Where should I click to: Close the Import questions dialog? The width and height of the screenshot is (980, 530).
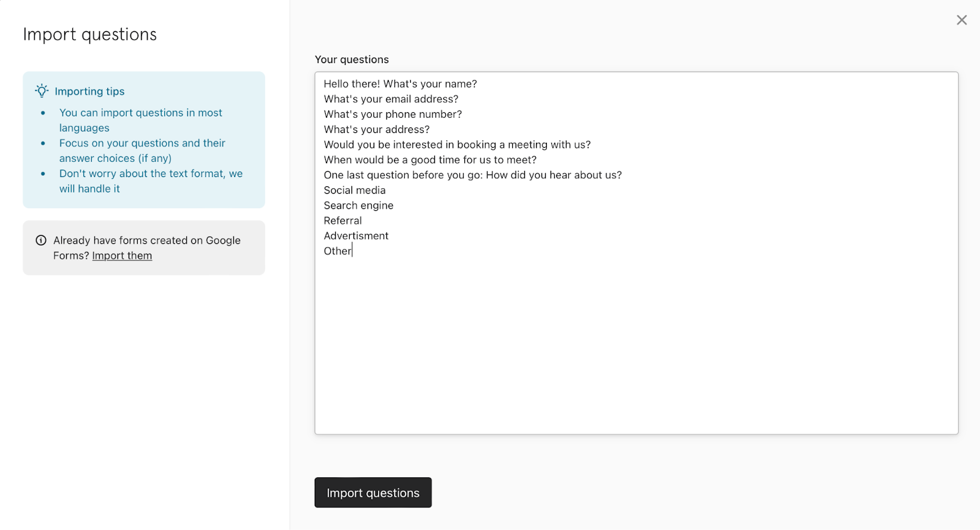tap(962, 20)
